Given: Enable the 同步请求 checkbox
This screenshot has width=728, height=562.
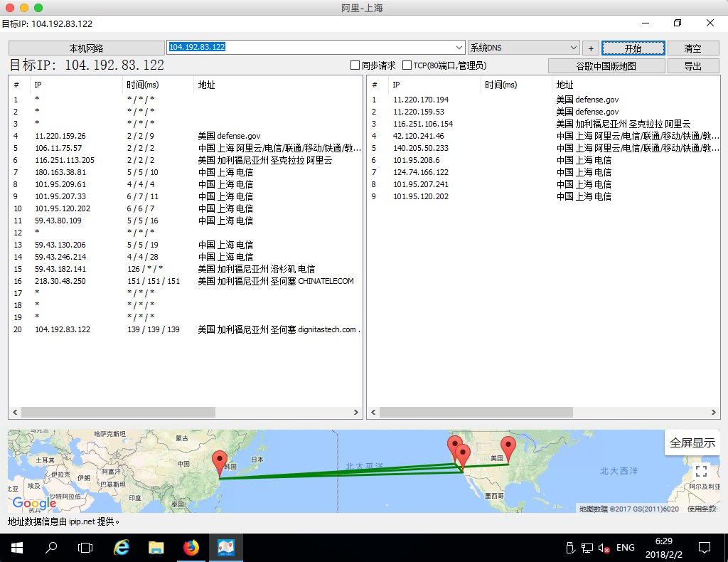Looking at the screenshot, I should [x=355, y=65].
